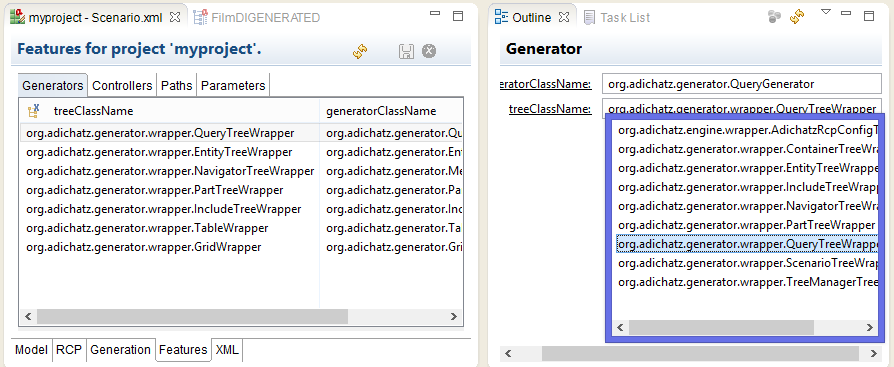Open the Outline view menu triangle
The width and height of the screenshot is (894, 367).
[x=826, y=12]
